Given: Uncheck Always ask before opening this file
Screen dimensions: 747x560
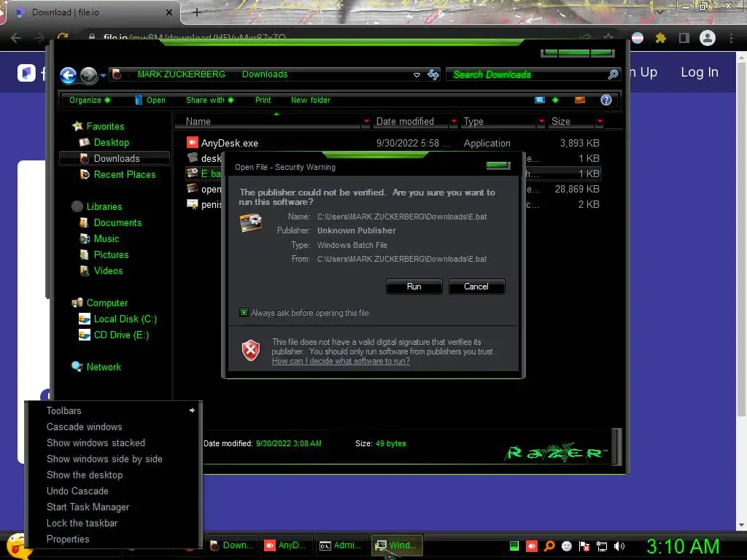Looking at the screenshot, I should click(x=244, y=312).
